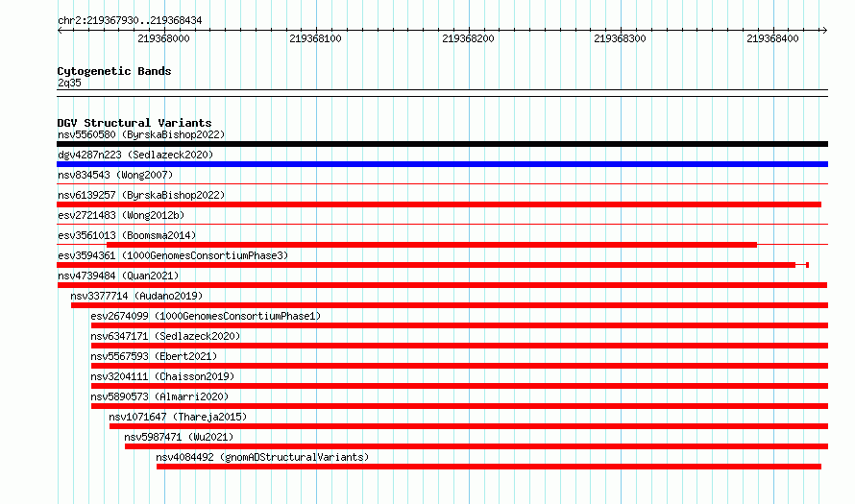Open the DGV Structural Variants track title
Screen dimensions: 855x504
point(134,123)
